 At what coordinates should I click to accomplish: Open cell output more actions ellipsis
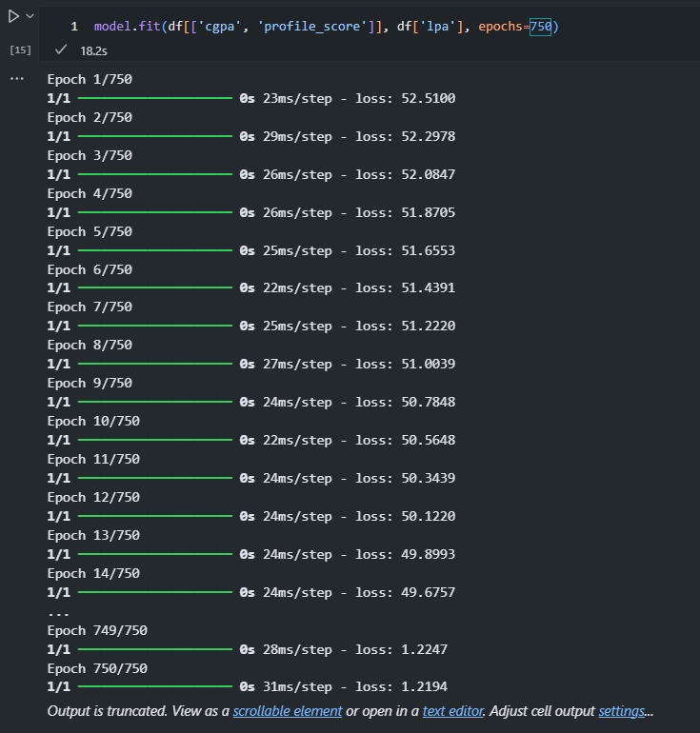[x=17, y=78]
